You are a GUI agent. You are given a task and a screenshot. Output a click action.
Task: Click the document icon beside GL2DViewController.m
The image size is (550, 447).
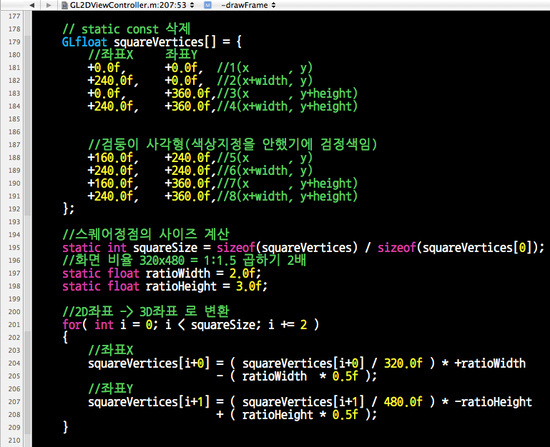tap(65, 5)
